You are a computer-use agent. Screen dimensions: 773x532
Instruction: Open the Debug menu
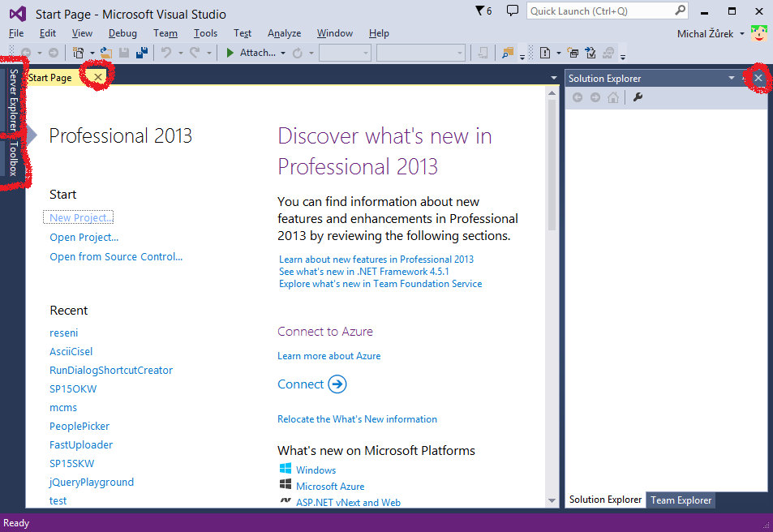click(x=122, y=33)
